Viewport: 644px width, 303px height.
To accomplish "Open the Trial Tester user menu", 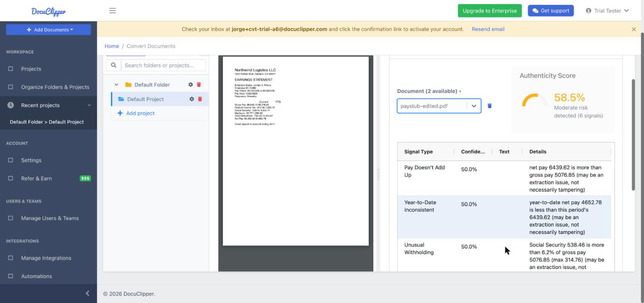I will (607, 11).
